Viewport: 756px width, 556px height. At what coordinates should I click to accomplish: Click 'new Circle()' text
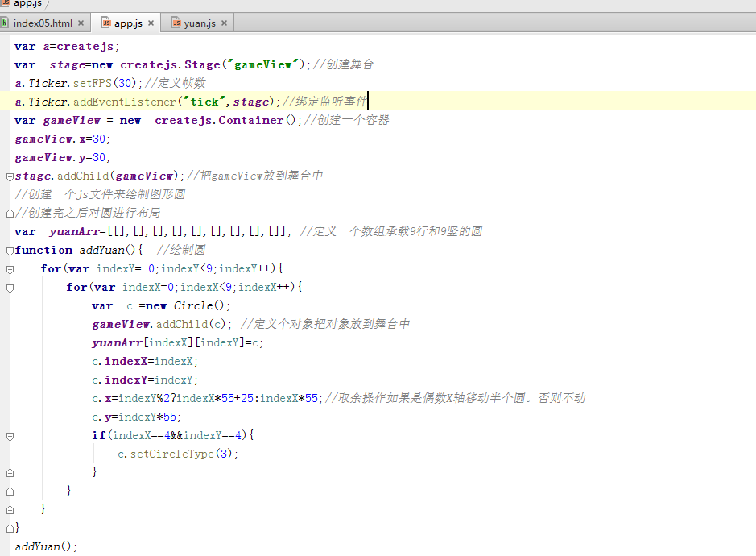click(x=184, y=306)
